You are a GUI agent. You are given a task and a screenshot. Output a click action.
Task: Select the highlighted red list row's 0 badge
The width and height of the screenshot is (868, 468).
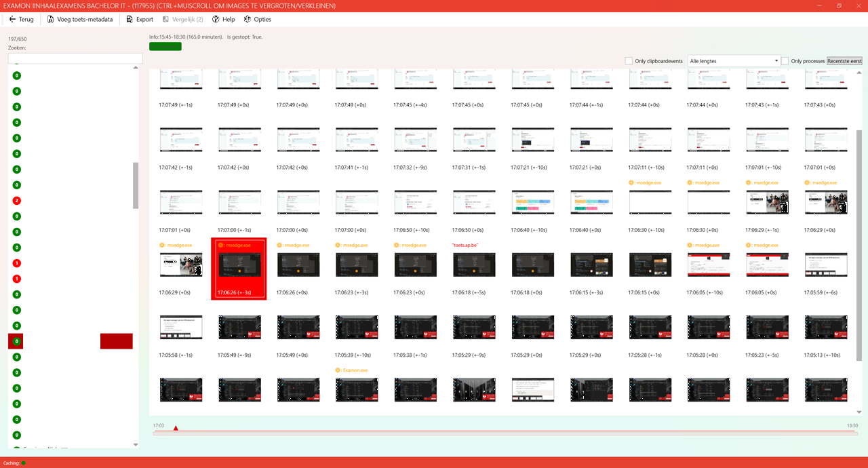coord(17,341)
